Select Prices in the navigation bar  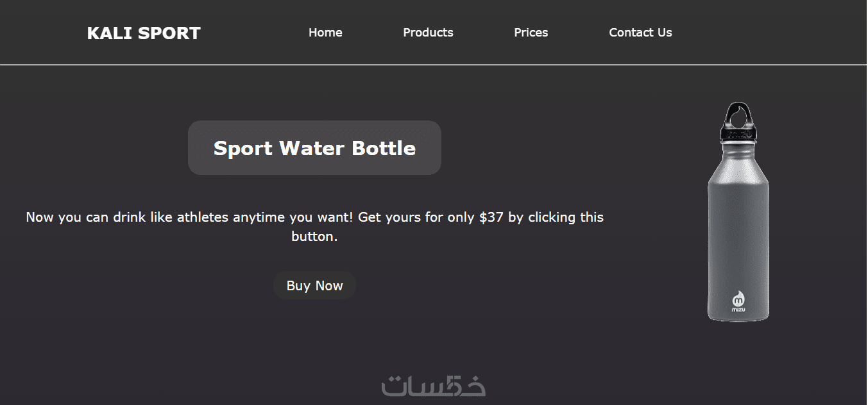[531, 33]
